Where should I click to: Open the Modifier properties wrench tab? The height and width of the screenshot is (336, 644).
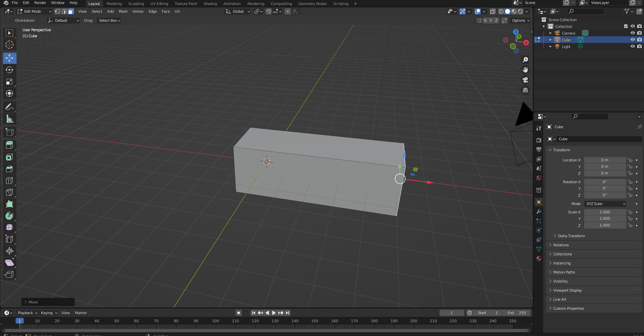pyautogui.click(x=539, y=211)
